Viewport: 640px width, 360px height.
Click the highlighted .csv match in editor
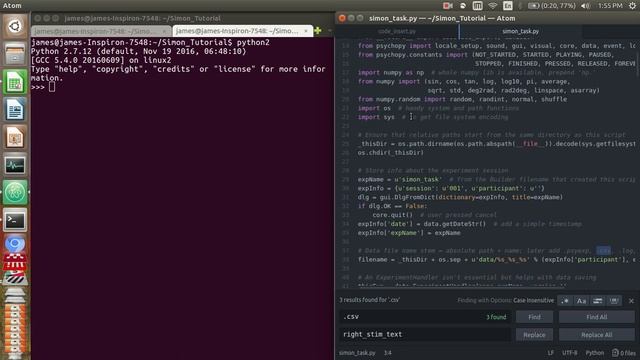[604, 251]
